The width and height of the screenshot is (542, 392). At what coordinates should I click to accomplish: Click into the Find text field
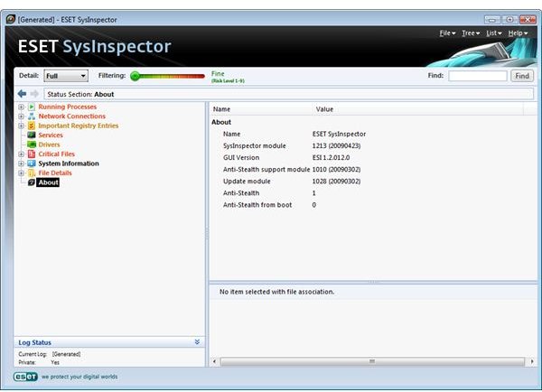pyautogui.click(x=478, y=76)
